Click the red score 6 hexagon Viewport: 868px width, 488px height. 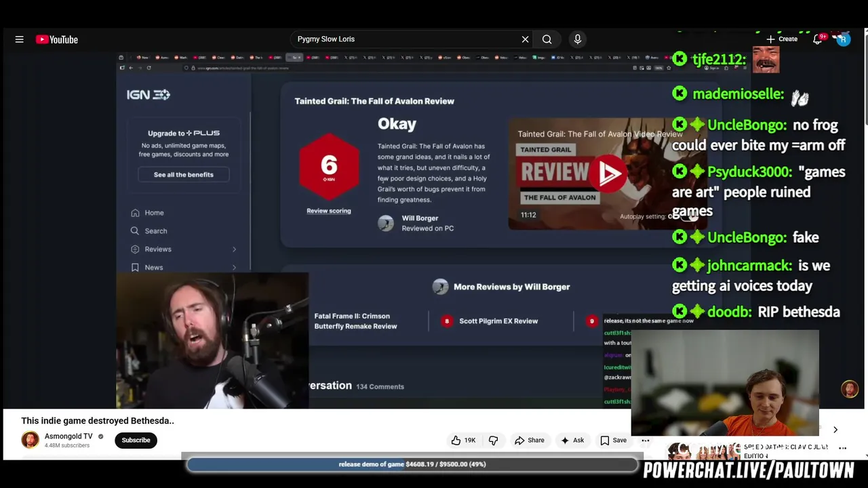tap(329, 167)
